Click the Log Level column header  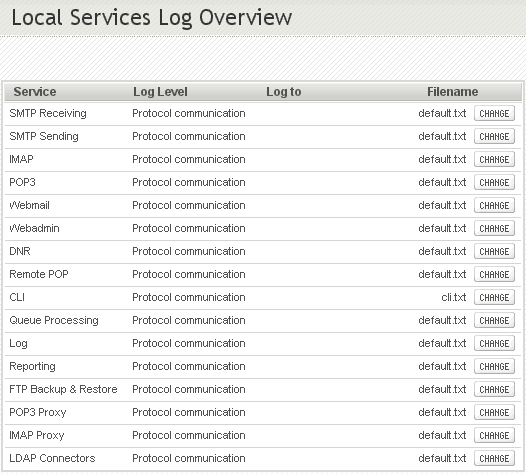tap(160, 92)
